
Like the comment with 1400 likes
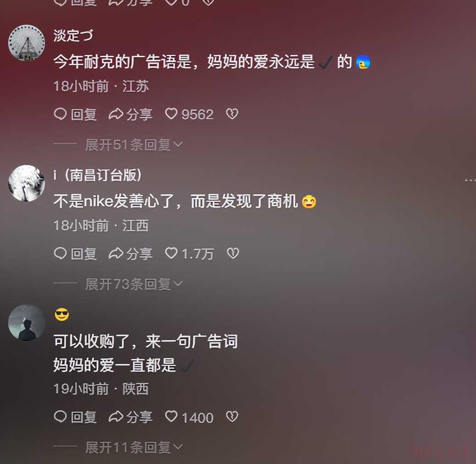189,417
